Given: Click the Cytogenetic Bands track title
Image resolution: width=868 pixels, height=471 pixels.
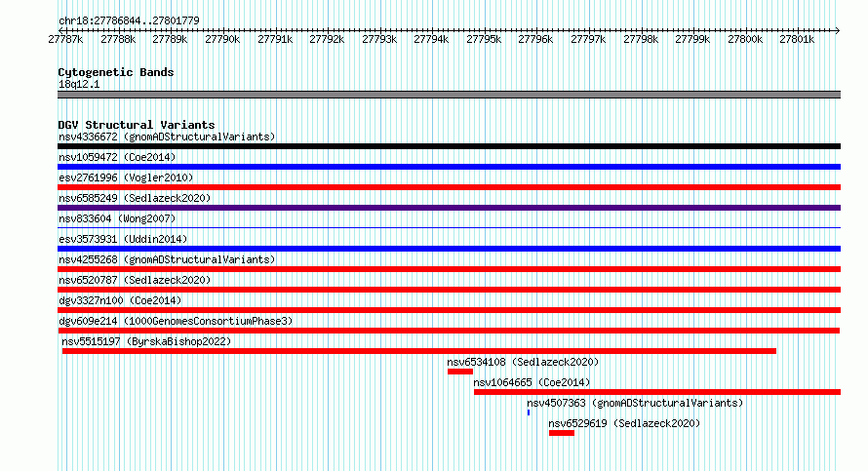Looking at the screenshot, I should tap(116, 72).
